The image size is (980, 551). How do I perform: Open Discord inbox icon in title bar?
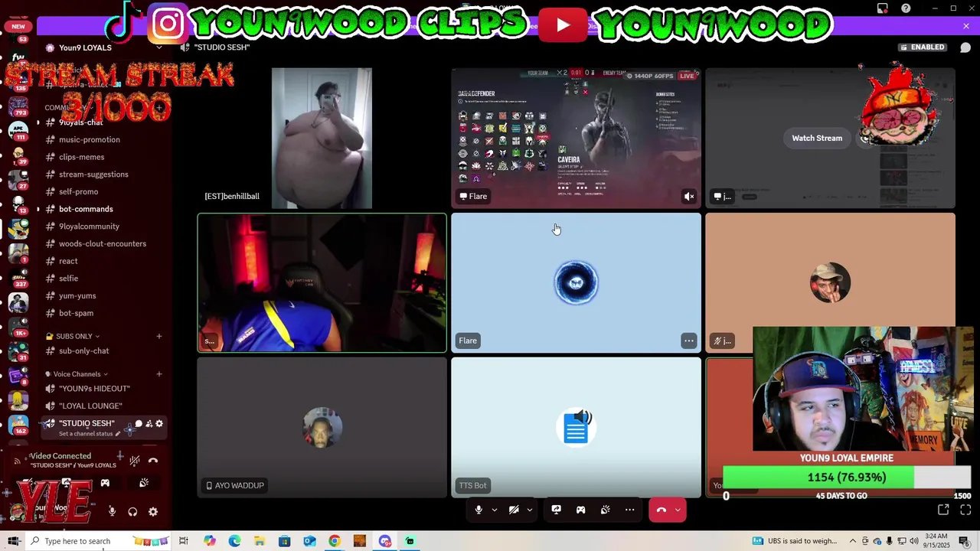(x=883, y=8)
